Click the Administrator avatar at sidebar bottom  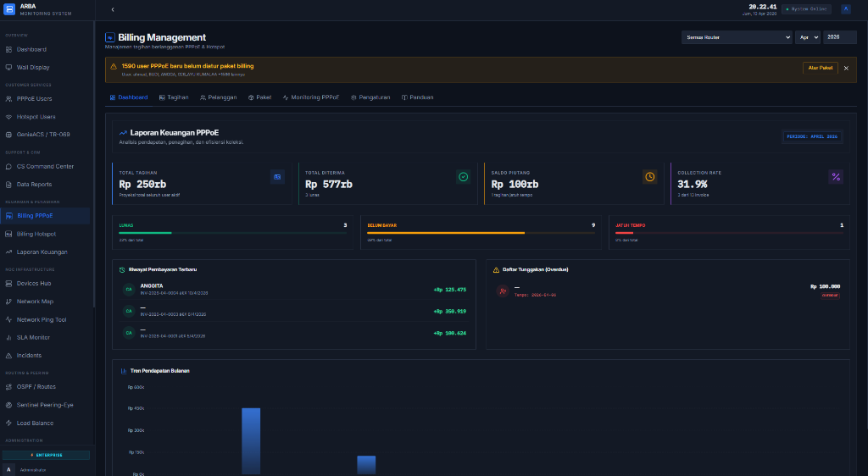point(8,470)
